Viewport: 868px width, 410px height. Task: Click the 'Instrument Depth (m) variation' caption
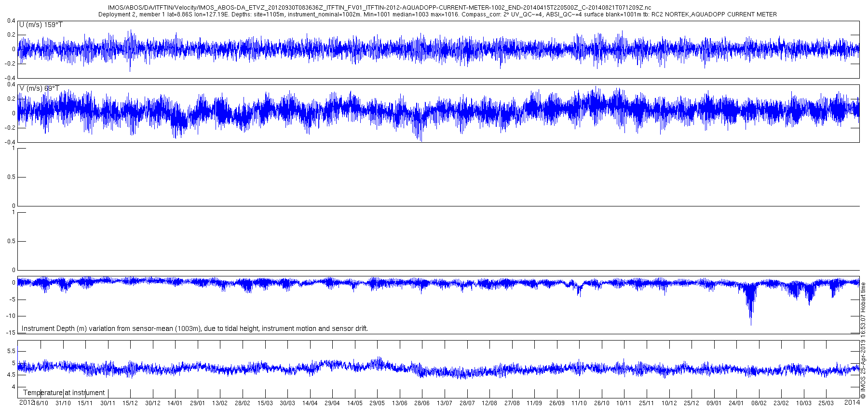[195, 328]
